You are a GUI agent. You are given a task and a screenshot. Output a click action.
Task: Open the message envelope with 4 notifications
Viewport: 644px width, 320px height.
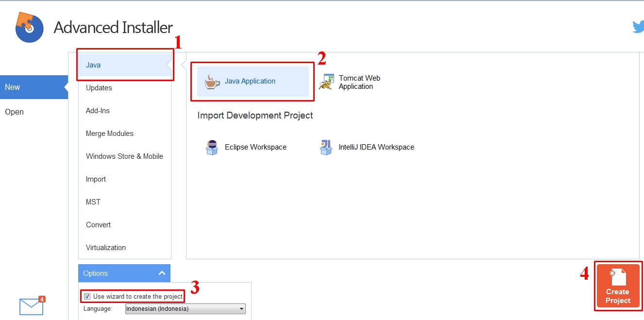tap(31, 305)
